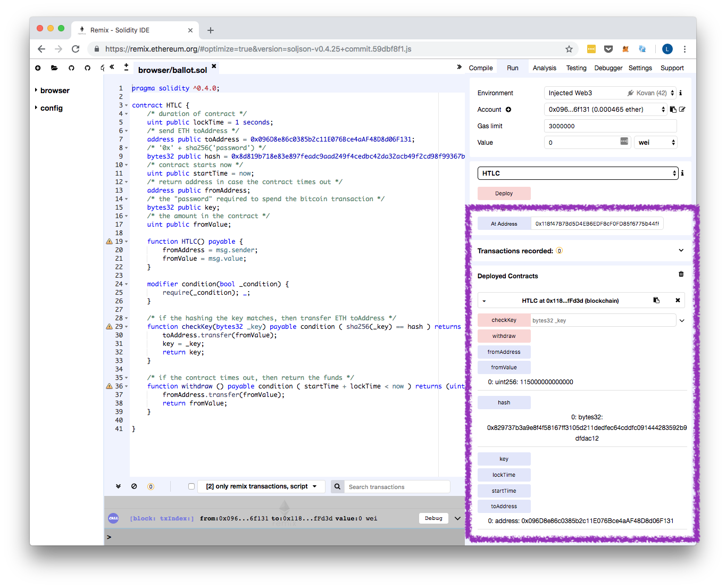Fold the contract HTLC block at line 3
This screenshot has width=726, height=588.
pyautogui.click(x=127, y=105)
